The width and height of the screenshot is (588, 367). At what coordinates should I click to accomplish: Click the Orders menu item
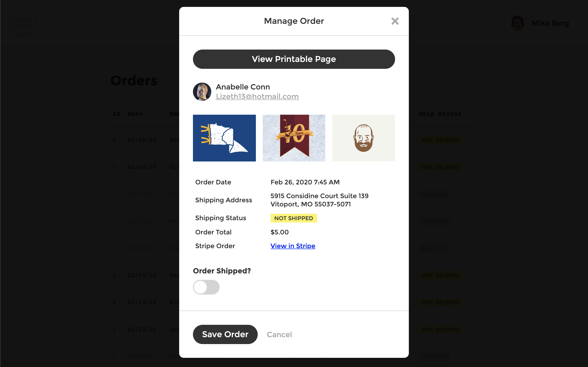[133, 80]
